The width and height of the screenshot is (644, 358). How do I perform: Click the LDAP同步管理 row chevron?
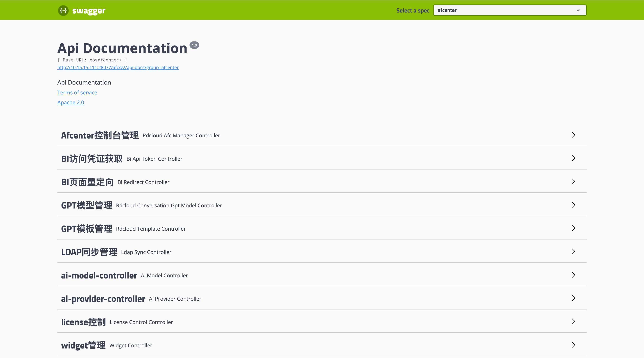point(573,251)
